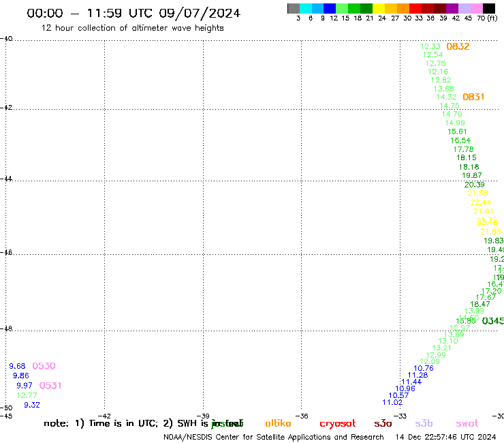This screenshot has width=504, height=443.
Task: Select the blue reading 9.97
Action: click(25, 386)
